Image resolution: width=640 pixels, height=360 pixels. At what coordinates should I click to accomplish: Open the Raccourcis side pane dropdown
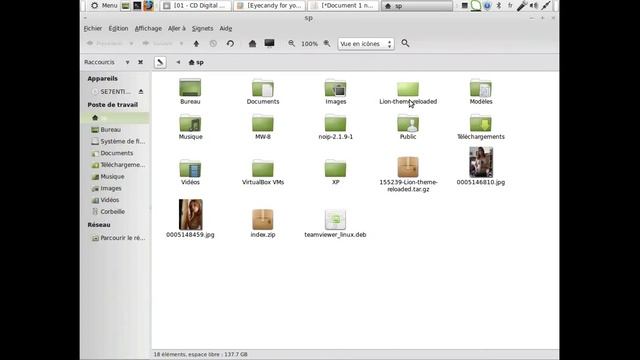coord(127,62)
